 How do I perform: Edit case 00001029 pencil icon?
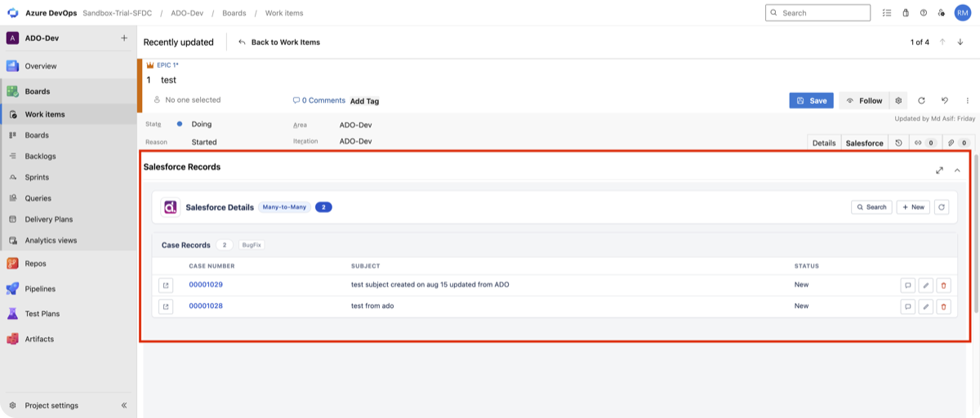click(x=925, y=285)
